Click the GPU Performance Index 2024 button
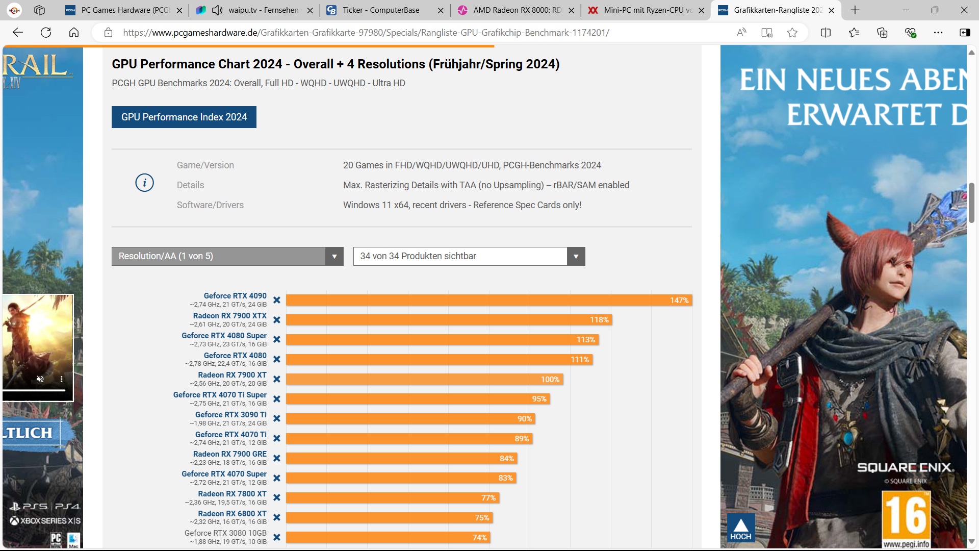Image resolution: width=980 pixels, height=551 pixels. click(184, 117)
